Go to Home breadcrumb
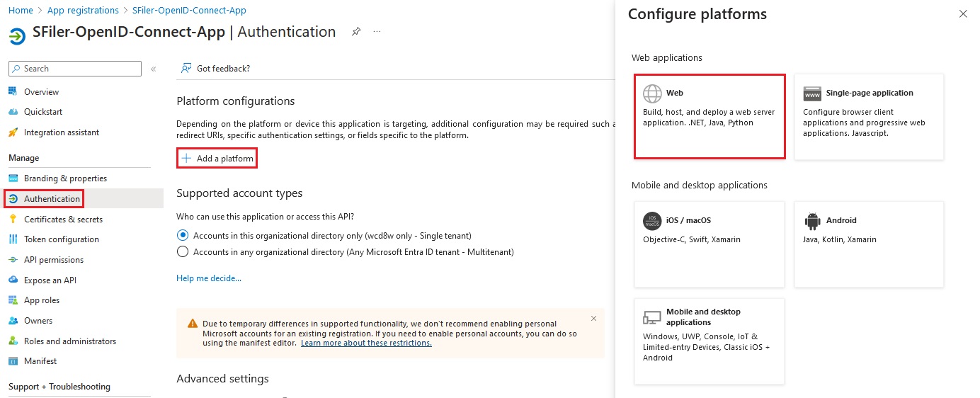 coord(21,11)
